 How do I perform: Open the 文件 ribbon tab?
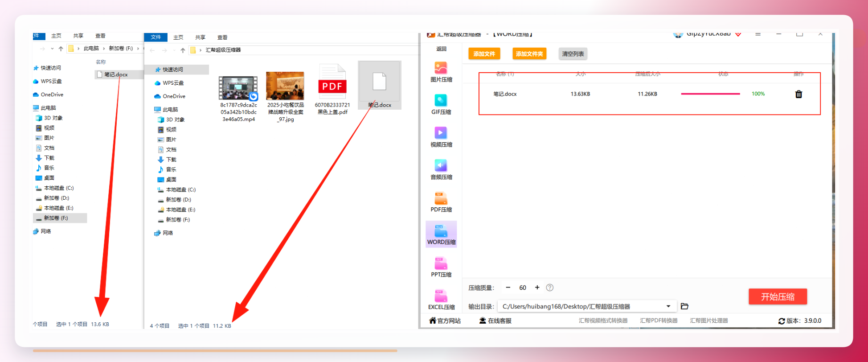tap(156, 37)
